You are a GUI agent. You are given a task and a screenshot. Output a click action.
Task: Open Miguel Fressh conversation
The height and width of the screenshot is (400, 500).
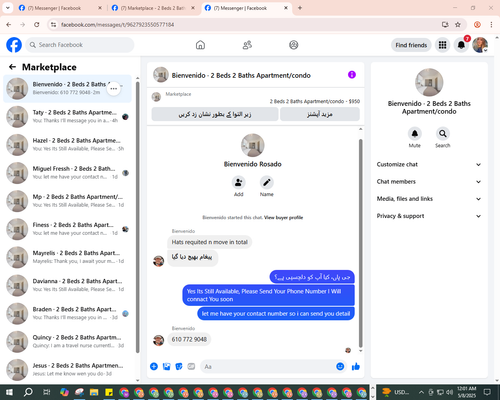pyautogui.click(x=68, y=173)
